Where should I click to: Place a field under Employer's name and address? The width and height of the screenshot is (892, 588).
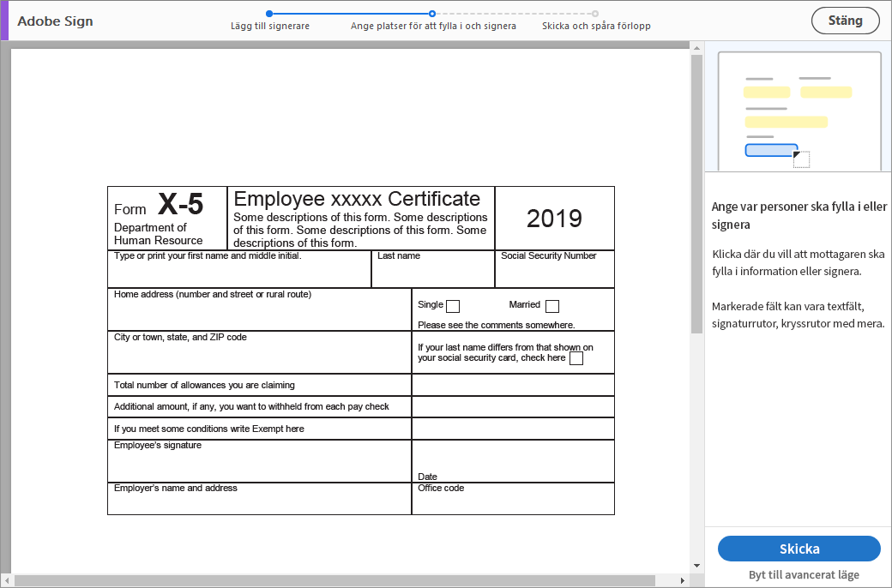(x=259, y=503)
